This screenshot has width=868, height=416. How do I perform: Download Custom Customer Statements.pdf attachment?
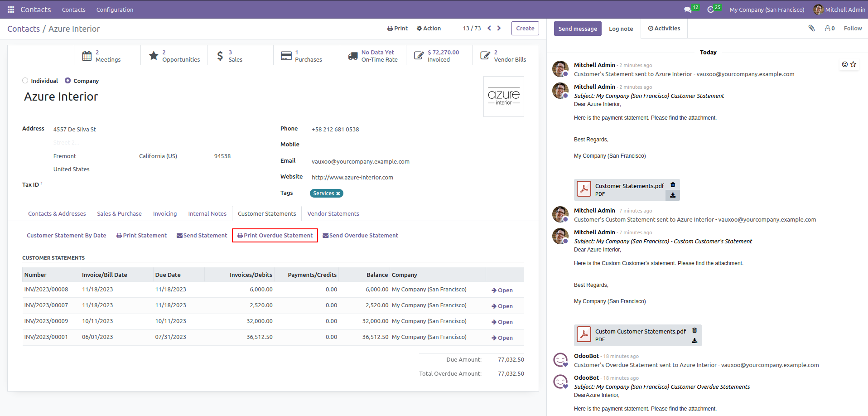coord(694,341)
